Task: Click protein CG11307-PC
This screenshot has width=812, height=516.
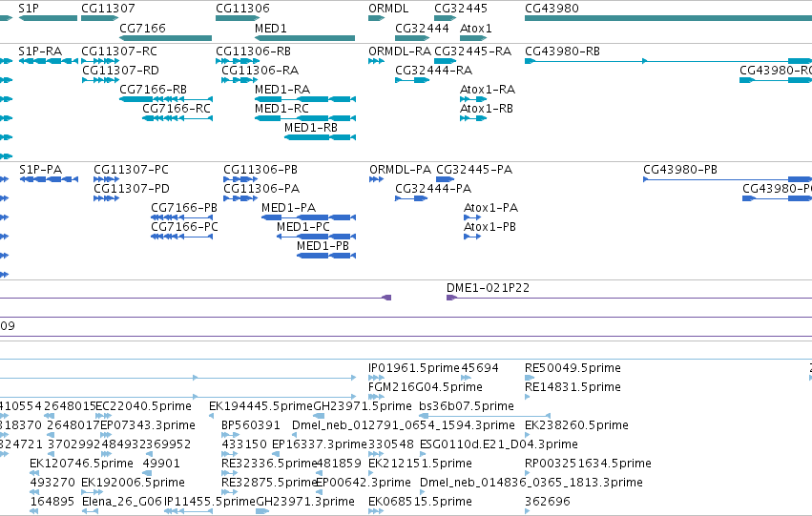Action: [107, 179]
